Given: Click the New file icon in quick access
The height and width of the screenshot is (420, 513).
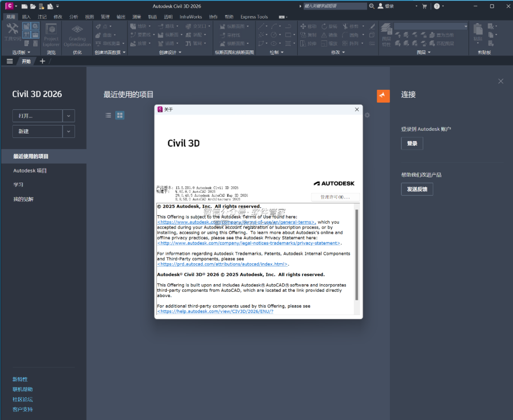Looking at the screenshot, I should [x=24, y=6].
